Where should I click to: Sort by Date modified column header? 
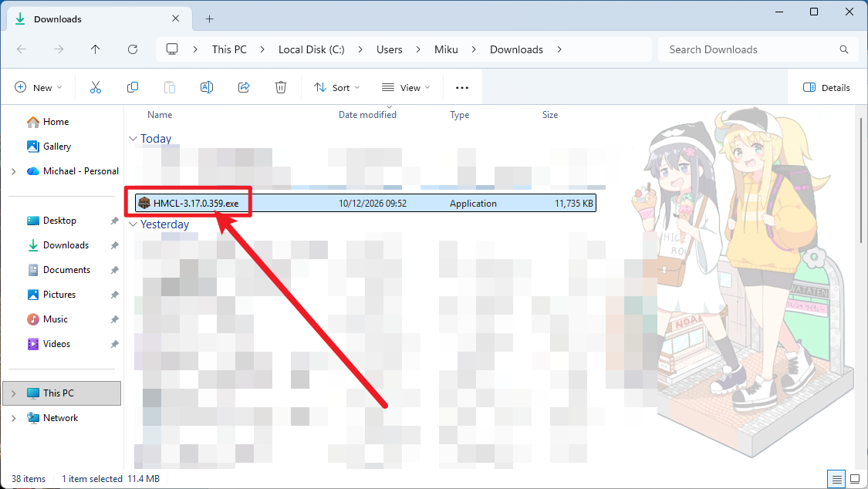coord(367,115)
